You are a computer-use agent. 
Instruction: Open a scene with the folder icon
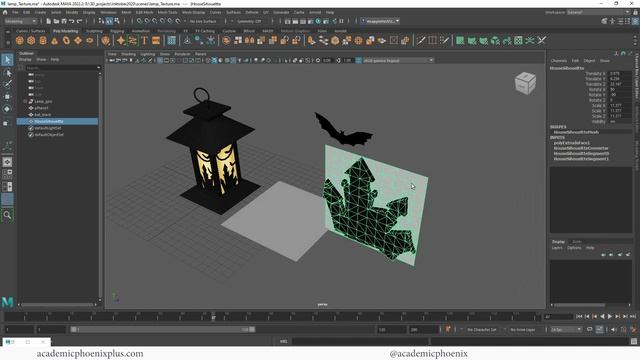tap(56, 21)
